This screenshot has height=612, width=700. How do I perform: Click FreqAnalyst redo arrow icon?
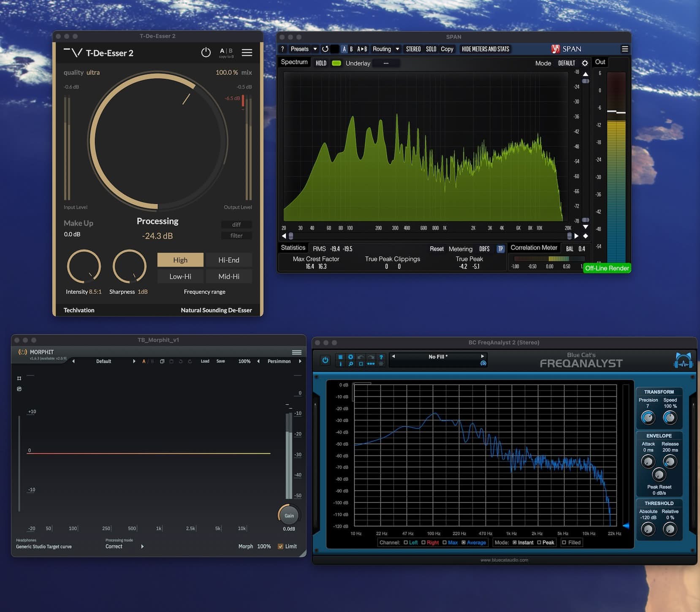click(371, 357)
